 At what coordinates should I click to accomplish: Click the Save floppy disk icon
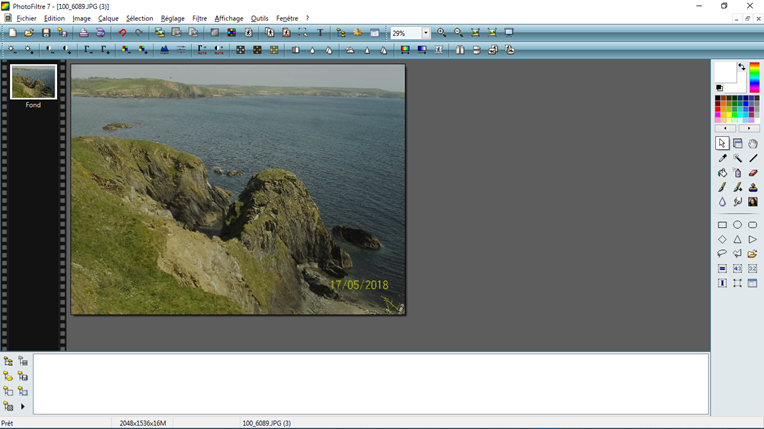[x=46, y=33]
